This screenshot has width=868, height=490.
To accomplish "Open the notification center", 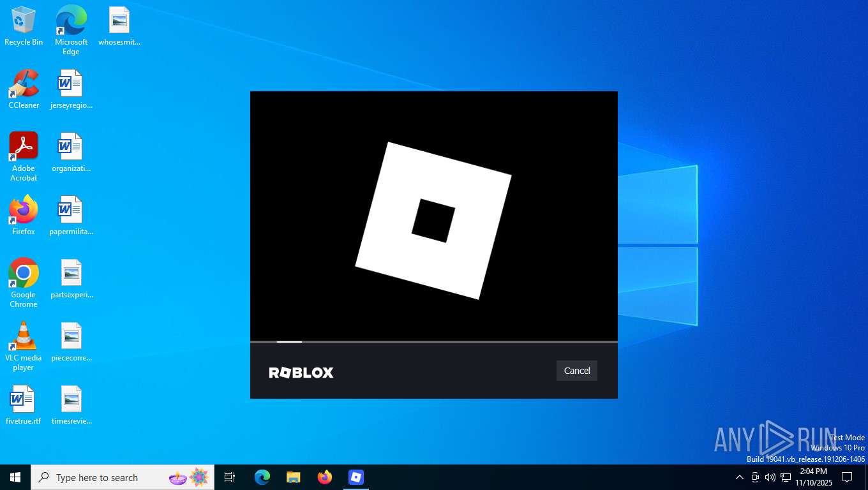I will point(847,477).
